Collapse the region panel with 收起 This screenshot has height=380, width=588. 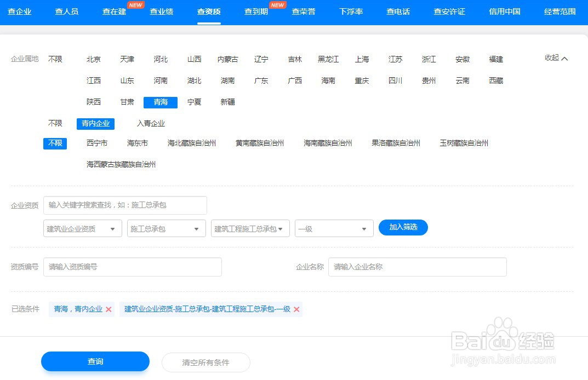click(556, 57)
